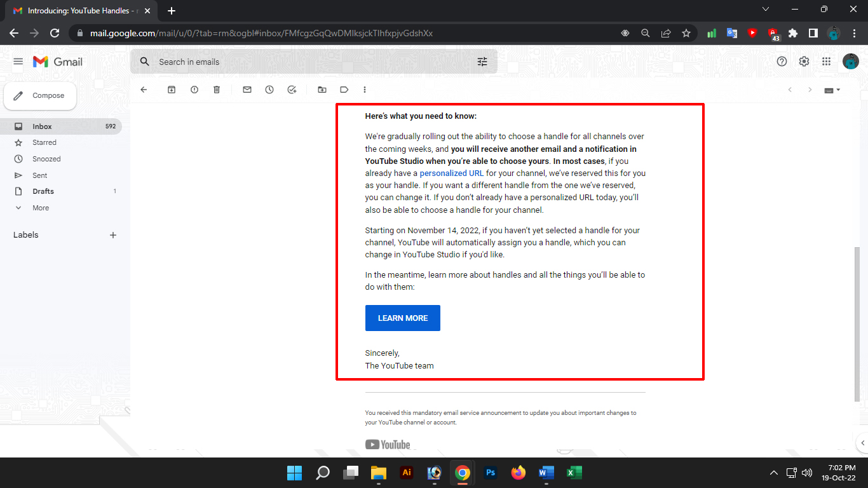Archive this email

(172, 90)
